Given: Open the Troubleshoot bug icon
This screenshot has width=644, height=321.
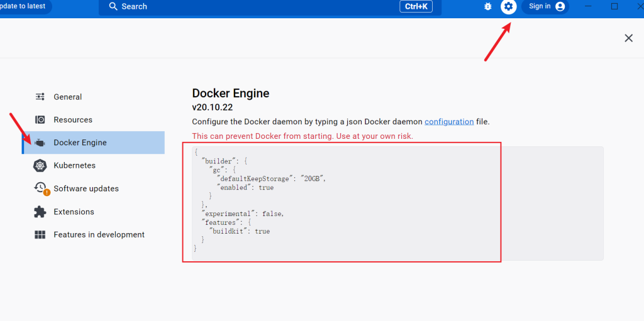Looking at the screenshot, I should [x=488, y=6].
